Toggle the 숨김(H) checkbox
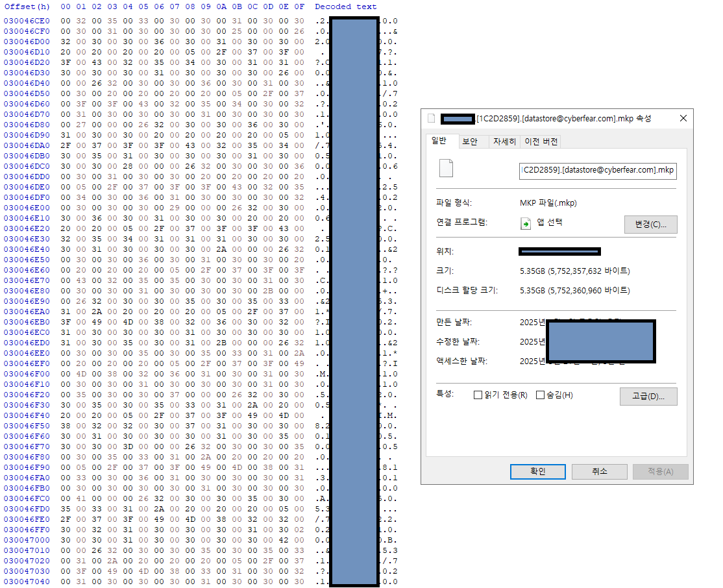Screen dimensions: 723x588 click(540, 395)
